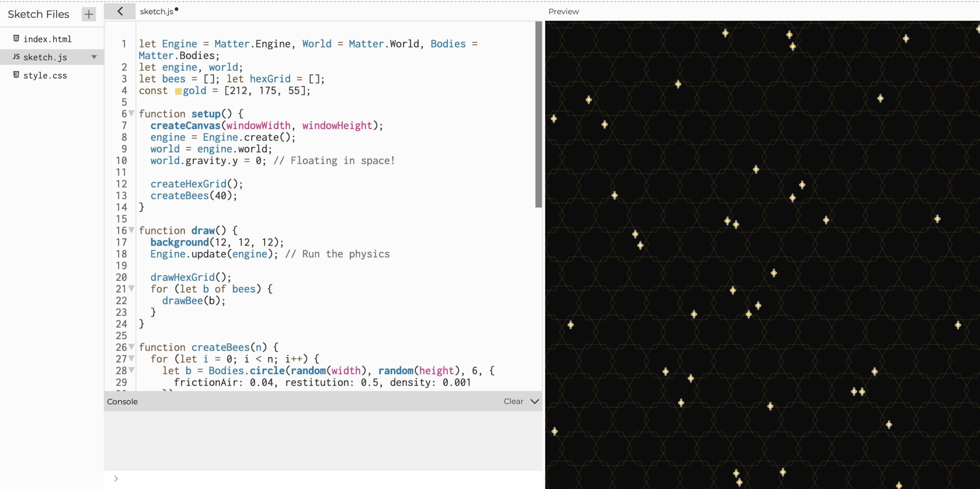Viewport: 980px width, 489px height.
Task: Open index.html in the file list
Action: [47, 39]
